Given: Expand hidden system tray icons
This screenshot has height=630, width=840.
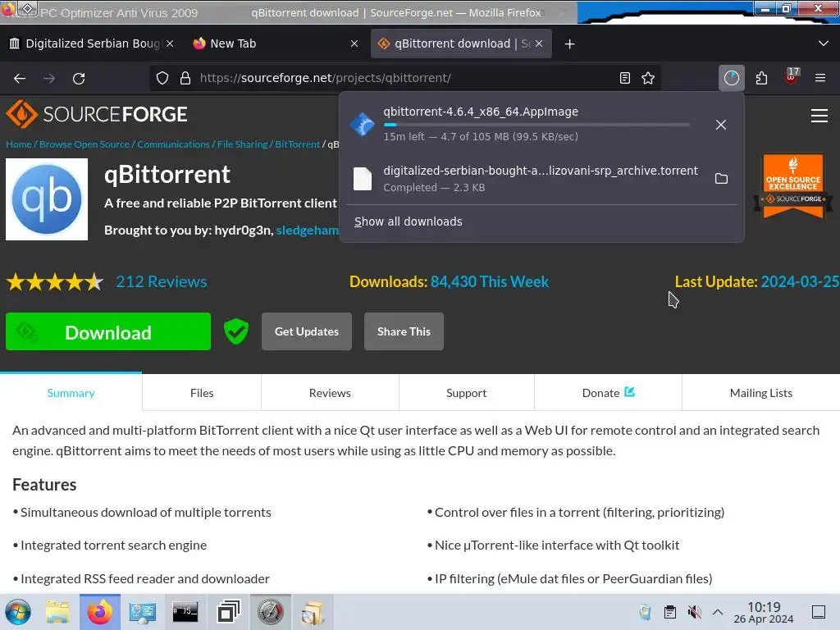Looking at the screenshot, I should pos(718,612).
